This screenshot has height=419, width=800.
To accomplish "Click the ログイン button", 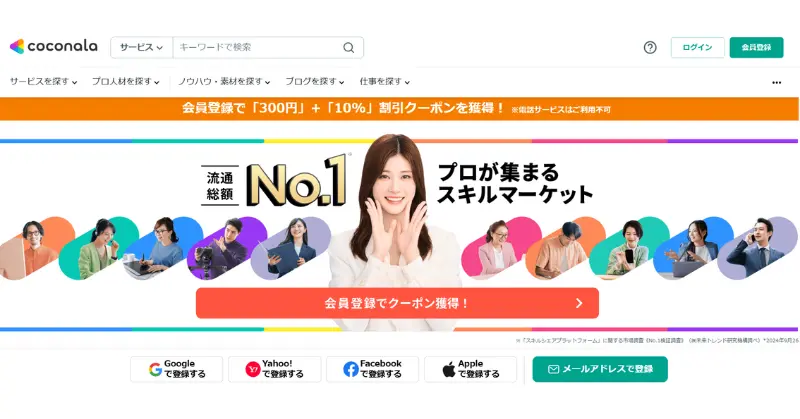I will [x=697, y=47].
